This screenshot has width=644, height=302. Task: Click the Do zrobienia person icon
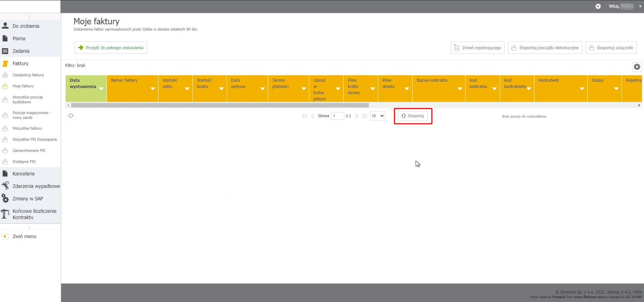pos(5,25)
